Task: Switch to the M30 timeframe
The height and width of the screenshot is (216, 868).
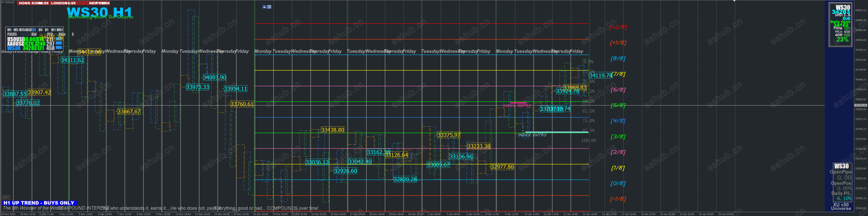Action: (29, 30)
